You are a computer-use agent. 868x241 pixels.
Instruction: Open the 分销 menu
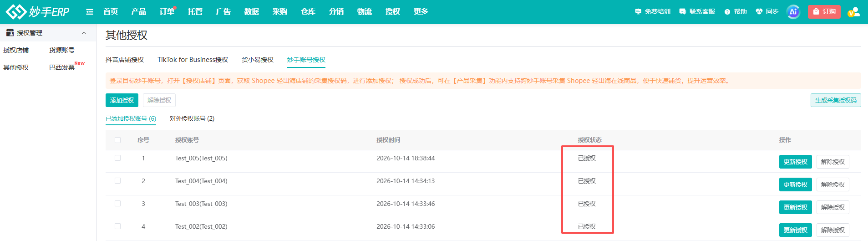[x=336, y=12]
